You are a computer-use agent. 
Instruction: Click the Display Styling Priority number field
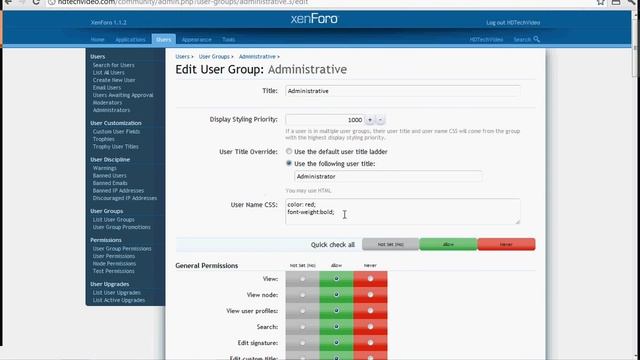(324, 120)
